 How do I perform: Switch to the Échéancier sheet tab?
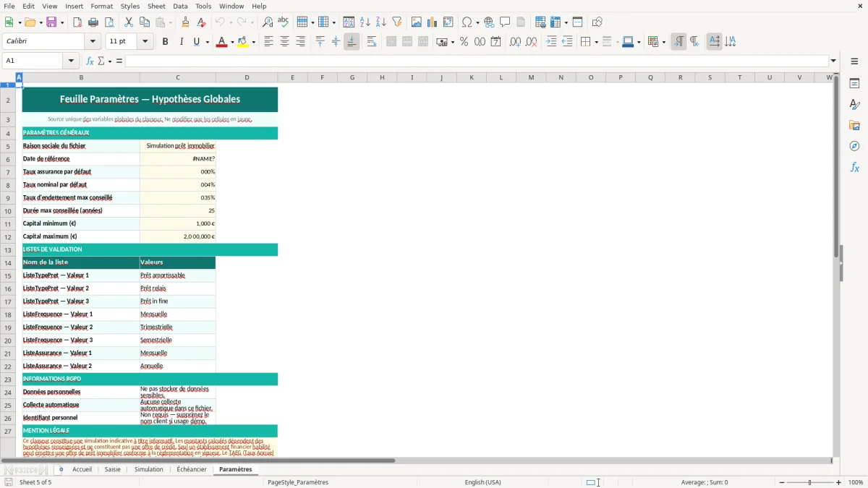[x=192, y=470]
